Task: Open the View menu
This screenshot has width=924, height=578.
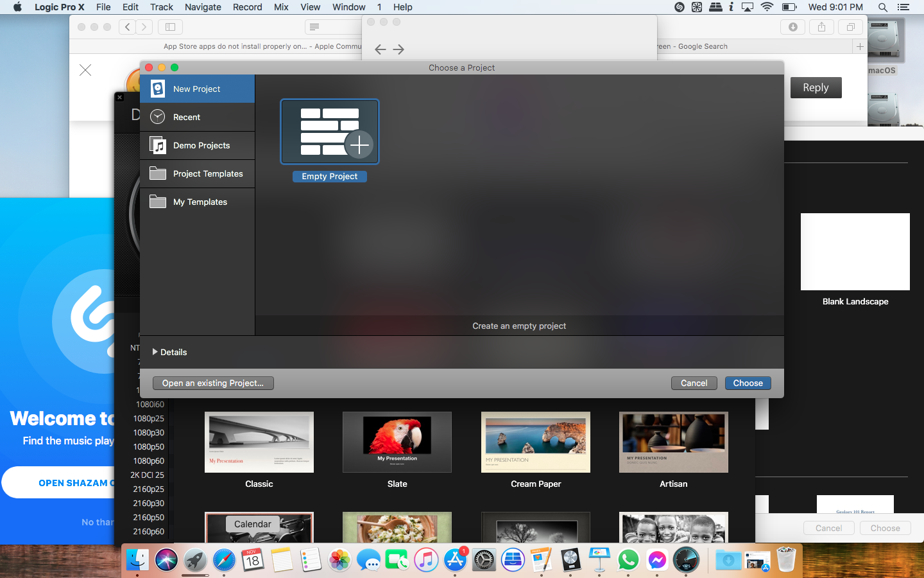Action: 311,7
